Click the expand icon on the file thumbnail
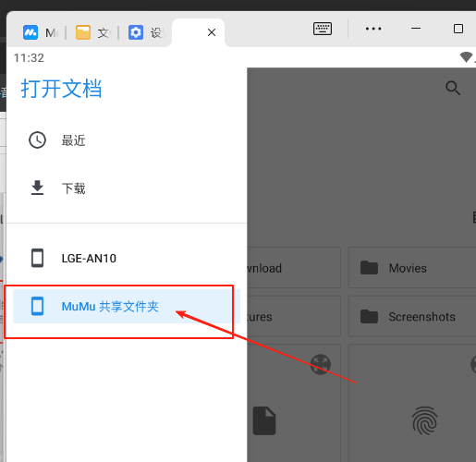 [x=321, y=365]
